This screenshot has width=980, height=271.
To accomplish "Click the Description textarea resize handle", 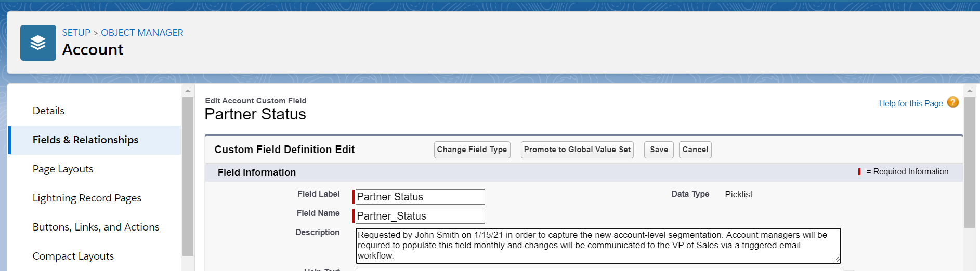I will [x=837, y=259].
